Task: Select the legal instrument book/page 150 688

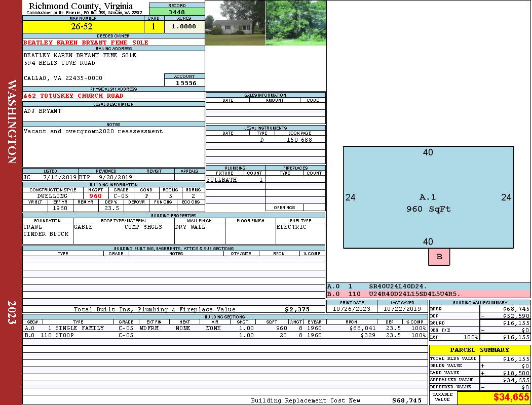Action: coord(299,139)
